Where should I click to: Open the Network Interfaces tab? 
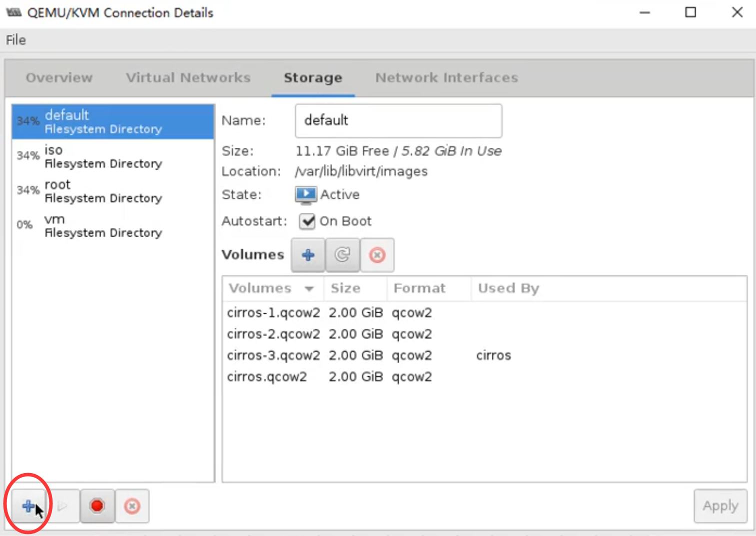coord(446,77)
